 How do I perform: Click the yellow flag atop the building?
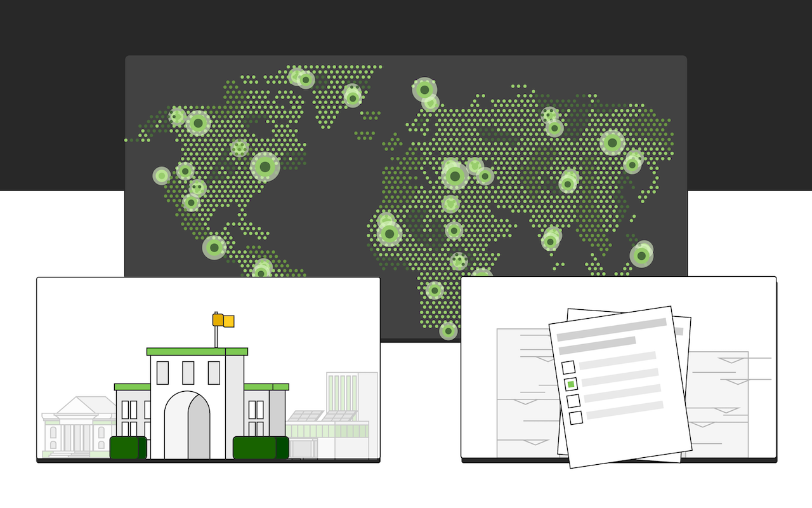[x=223, y=321]
